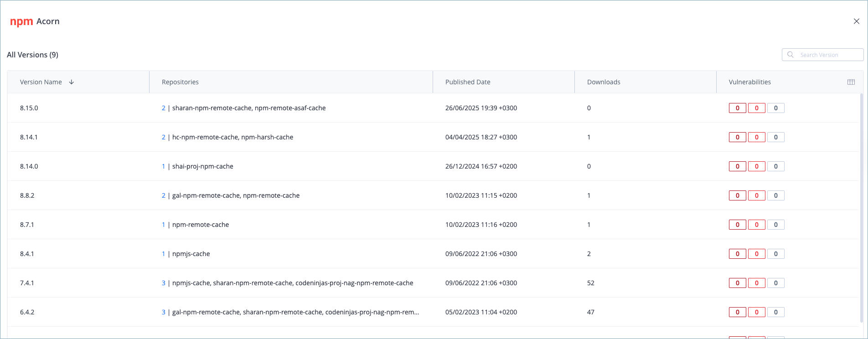Select version 7.4.1
The image size is (868, 339).
tap(27, 283)
